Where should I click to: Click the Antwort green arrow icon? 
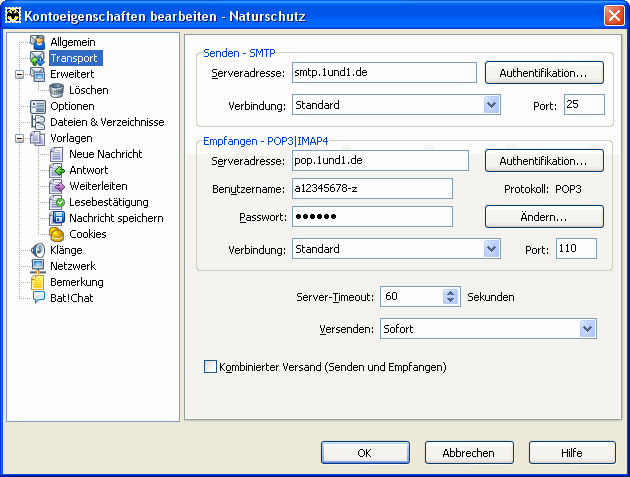[x=57, y=170]
